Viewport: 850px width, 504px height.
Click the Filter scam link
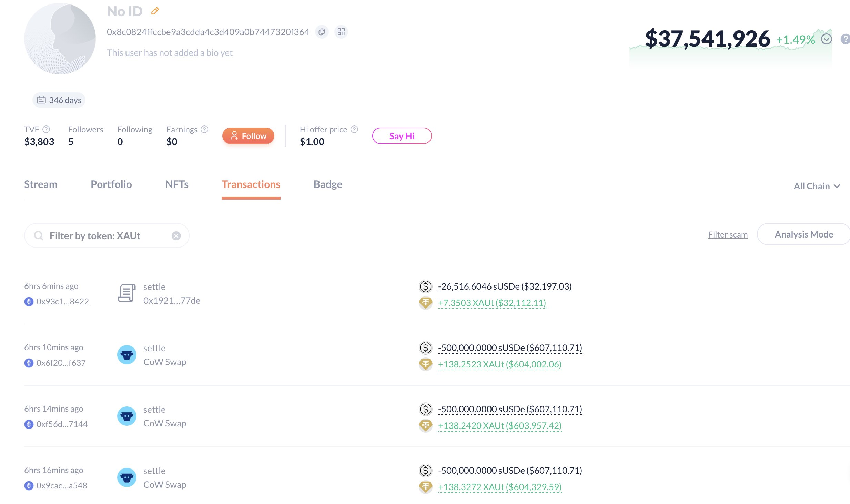728,235
